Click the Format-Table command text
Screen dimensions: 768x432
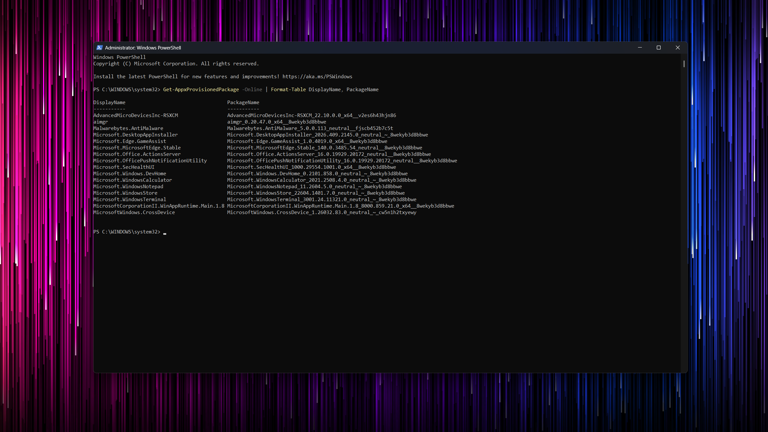[x=288, y=90]
